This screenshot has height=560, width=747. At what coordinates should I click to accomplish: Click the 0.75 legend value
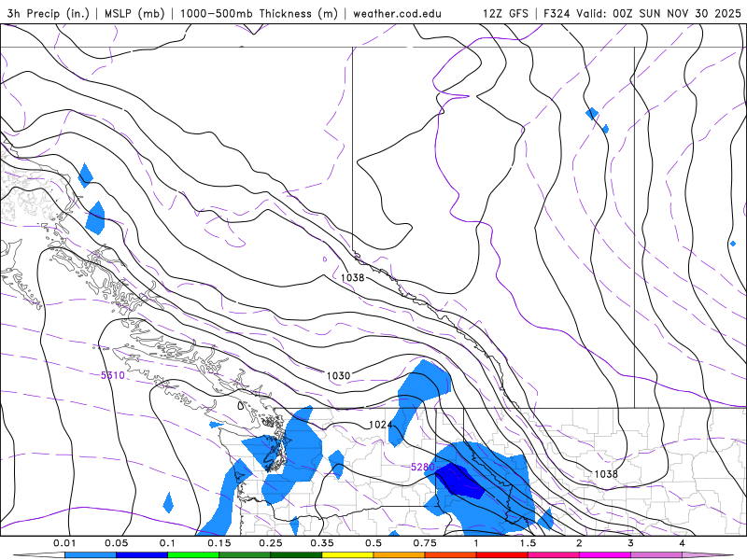click(425, 543)
